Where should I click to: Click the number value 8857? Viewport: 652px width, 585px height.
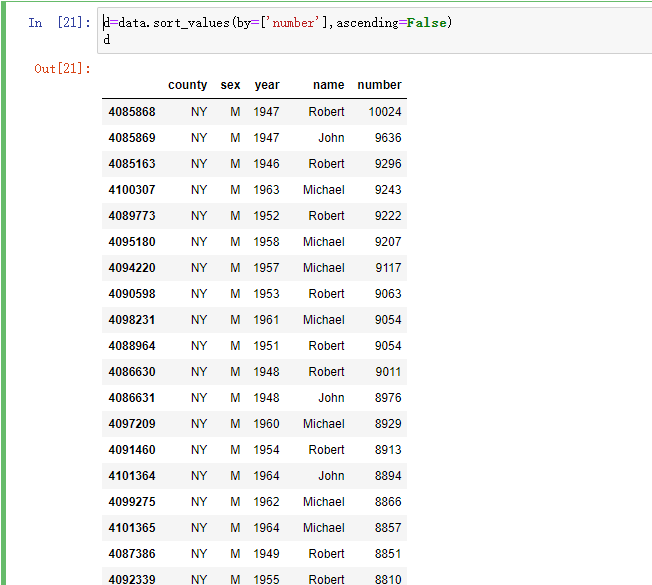[x=388, y=528]
